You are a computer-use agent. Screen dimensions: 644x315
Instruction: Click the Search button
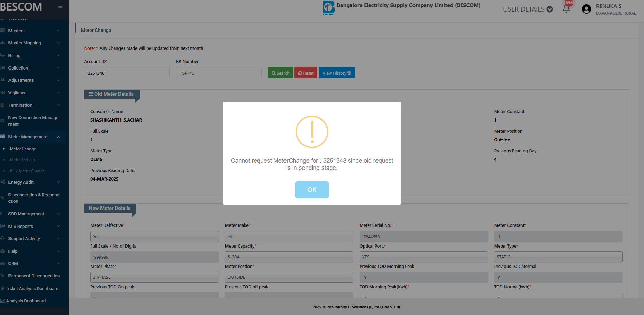click(x=280, y=73)
